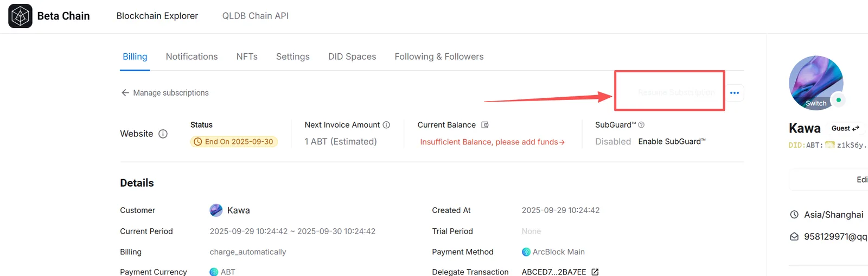The width and height of the screenshot is (868, 276).
Task: Click the 958129971@qq email text
Action: click(x=836, y=237)
